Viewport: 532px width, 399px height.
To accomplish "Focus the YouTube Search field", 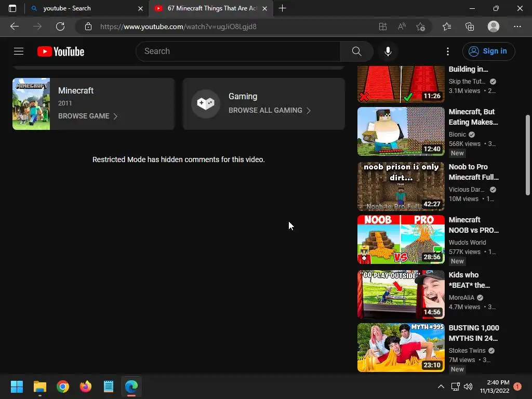I will pyautogui.click(x=238, y=51).
